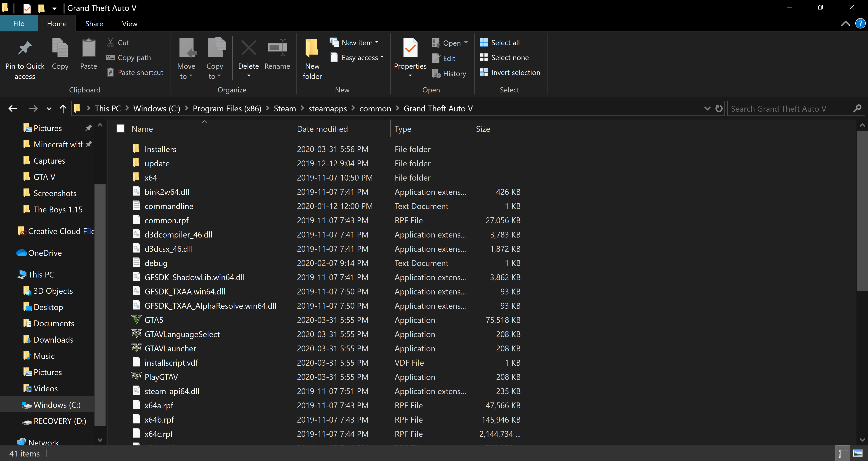Open the File menu tab
The height and width of the screenshot is (461, 868).
coord(19,24)
